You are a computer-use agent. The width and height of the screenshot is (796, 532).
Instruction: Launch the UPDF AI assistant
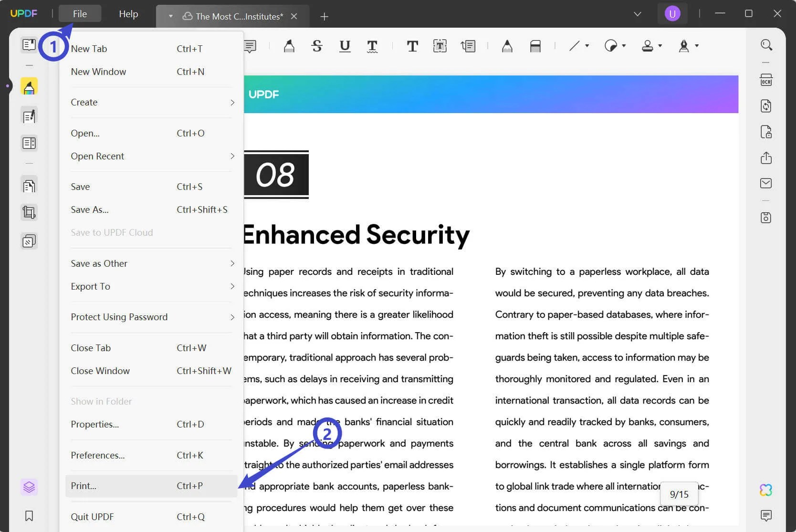(x=766, y=490)
